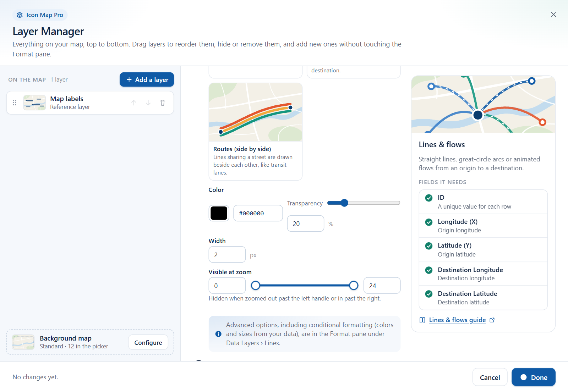Adjust the Transparency slider handle
Screen dimensions: 568x392
coord(344,203)
